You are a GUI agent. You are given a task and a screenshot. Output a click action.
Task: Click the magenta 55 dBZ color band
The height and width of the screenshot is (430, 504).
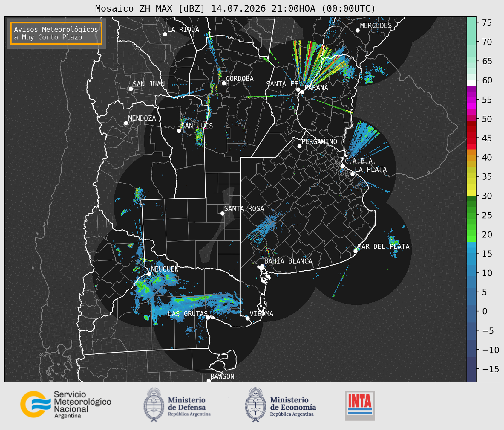(471, 100)
